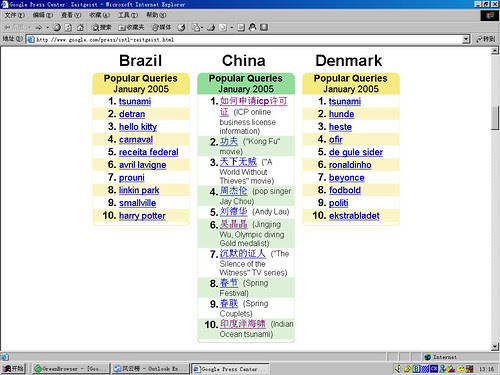
Task: Open the Back history dropdown arrow
Action: [x=29, y=27]
